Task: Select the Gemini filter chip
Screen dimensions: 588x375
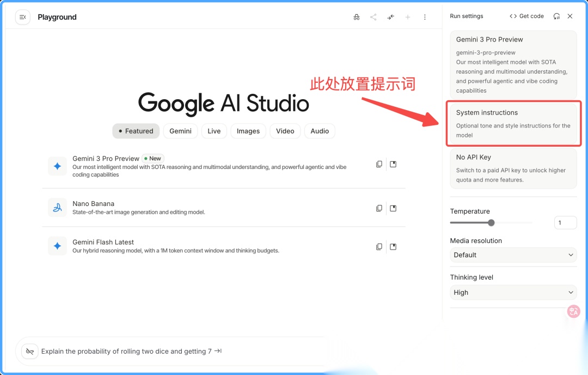Action: pyautogui.click(x=180, y=131)
